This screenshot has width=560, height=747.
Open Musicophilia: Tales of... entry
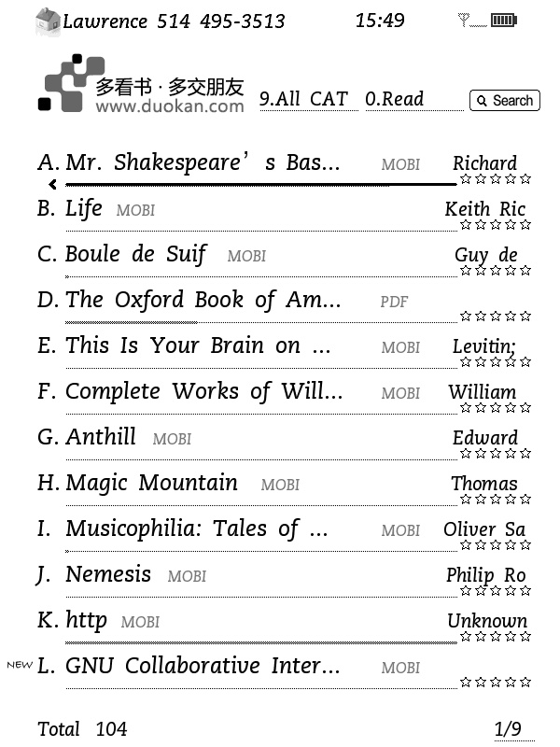[x=196, y=529]
